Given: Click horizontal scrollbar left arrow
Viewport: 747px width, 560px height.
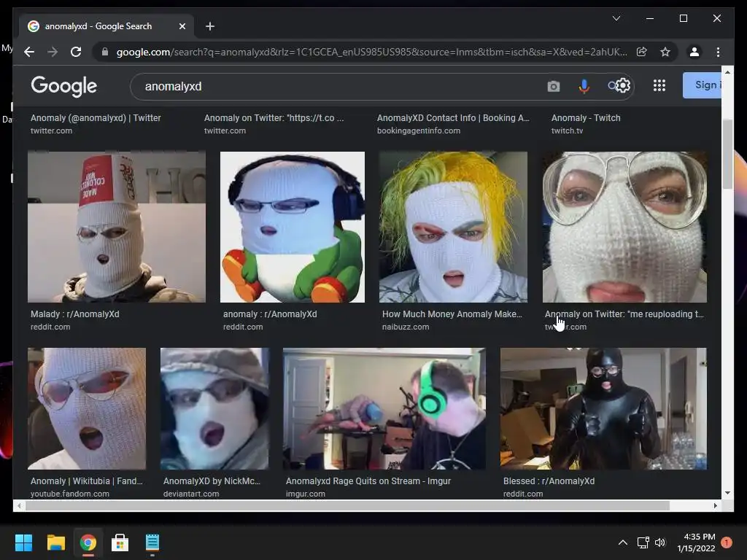Looking at the screenshot, I should pos(18,506).
